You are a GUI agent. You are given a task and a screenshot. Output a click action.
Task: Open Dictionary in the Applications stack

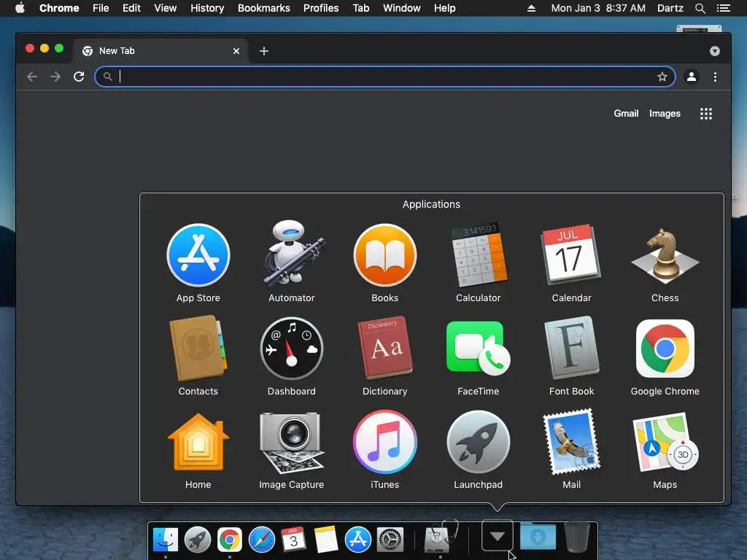click(385, 348)
